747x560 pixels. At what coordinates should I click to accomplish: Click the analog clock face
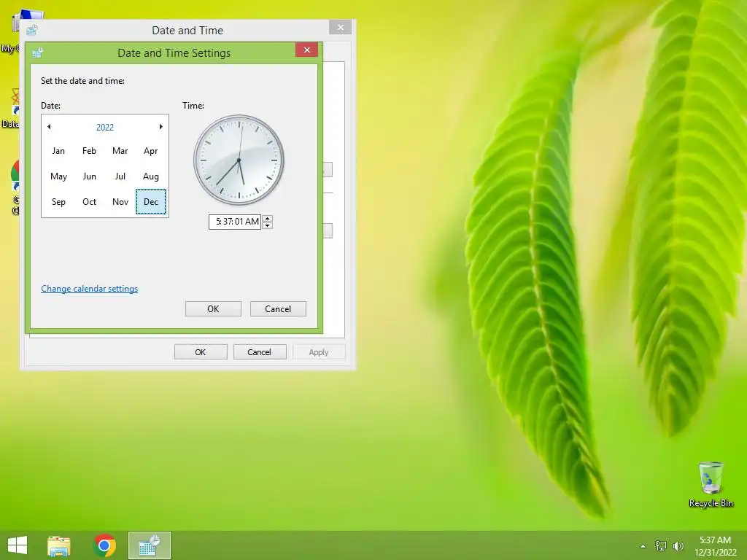(x=239, y=160)
